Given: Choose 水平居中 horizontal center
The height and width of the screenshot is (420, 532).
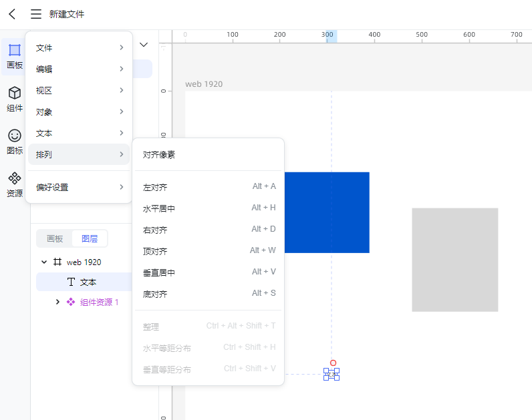Looking at the screenshot, I should [x=209, y=208].
